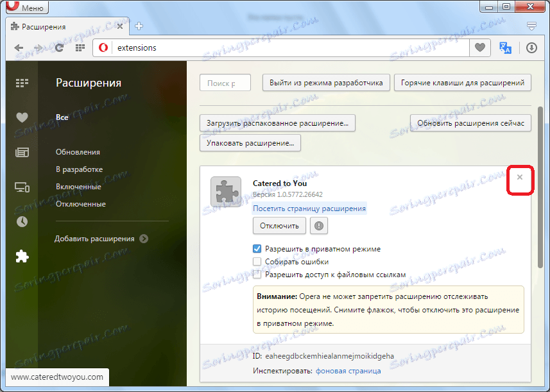Select the Все filter

[x=62, y=117]
